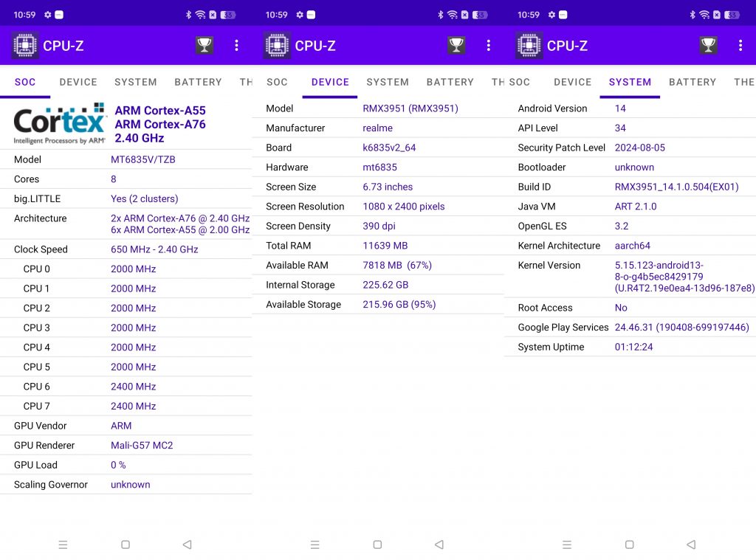The height and width of the screenshot is (560, 756).
Task: Tap the MT6835V/TZB model value
Action: (x=143, y=159)
